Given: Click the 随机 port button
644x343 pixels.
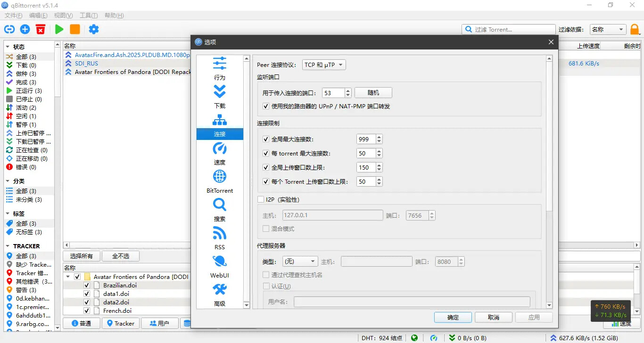Looking at the screenshot, I should pos(373,93).
